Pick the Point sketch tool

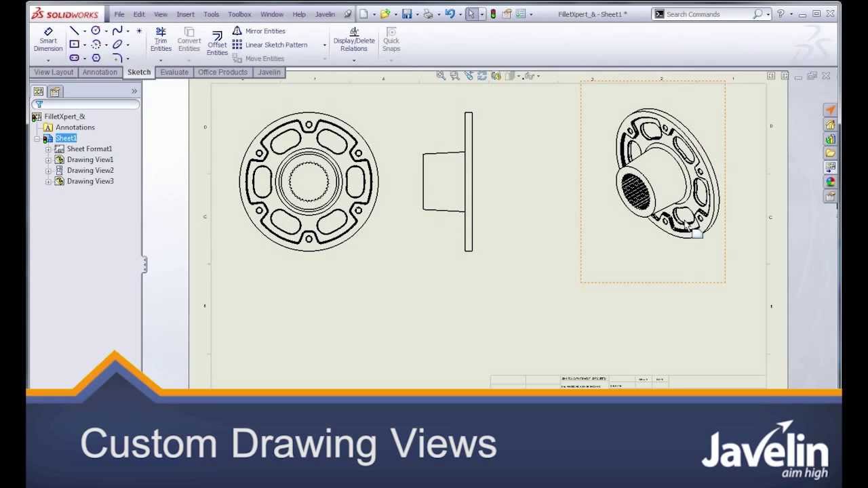tap(139, 31)
